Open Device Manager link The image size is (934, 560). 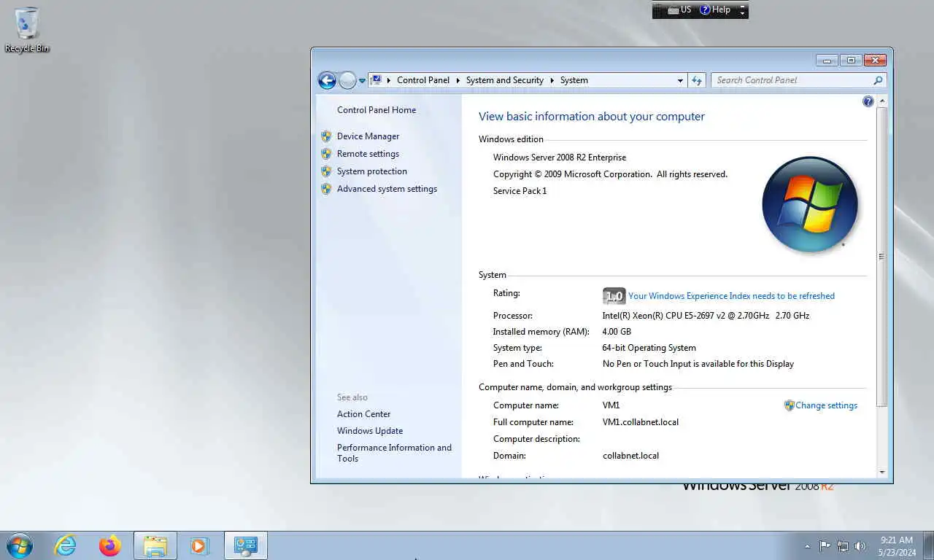click(x=368, y=136)
